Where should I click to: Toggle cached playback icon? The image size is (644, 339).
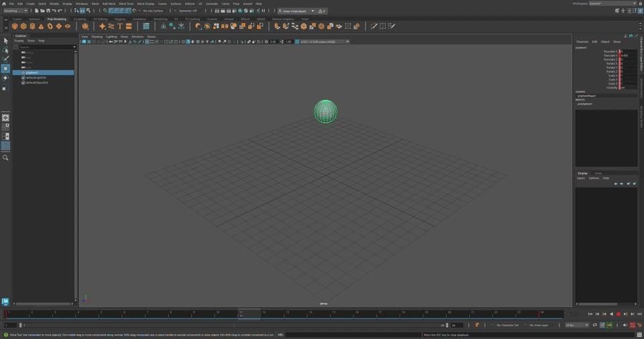[602, 325]
